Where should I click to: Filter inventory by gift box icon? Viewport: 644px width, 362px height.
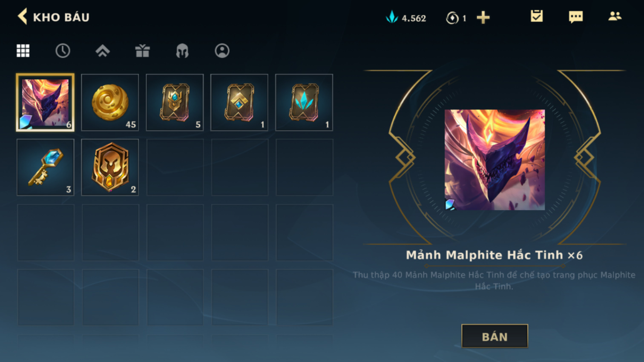[142, 51]
